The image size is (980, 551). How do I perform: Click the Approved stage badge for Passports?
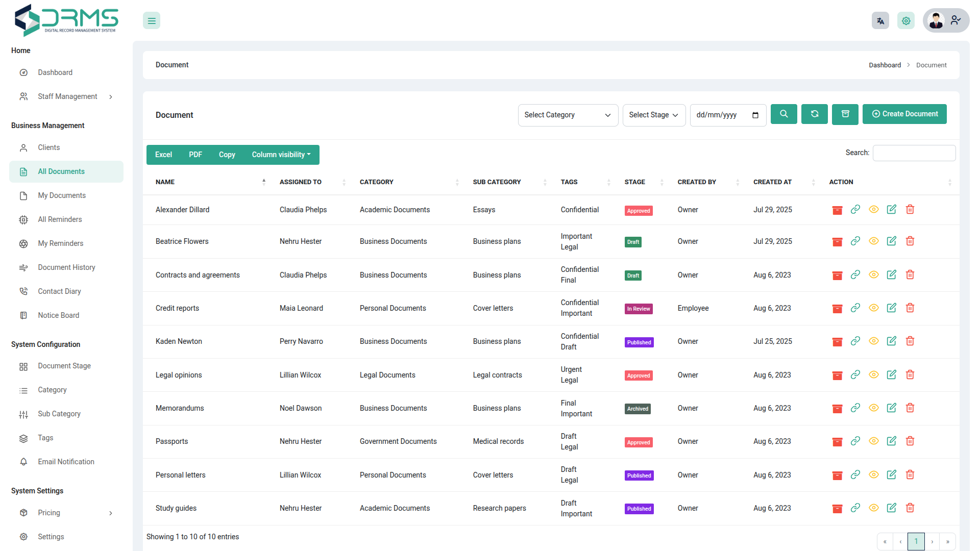(x=639, y=442)
